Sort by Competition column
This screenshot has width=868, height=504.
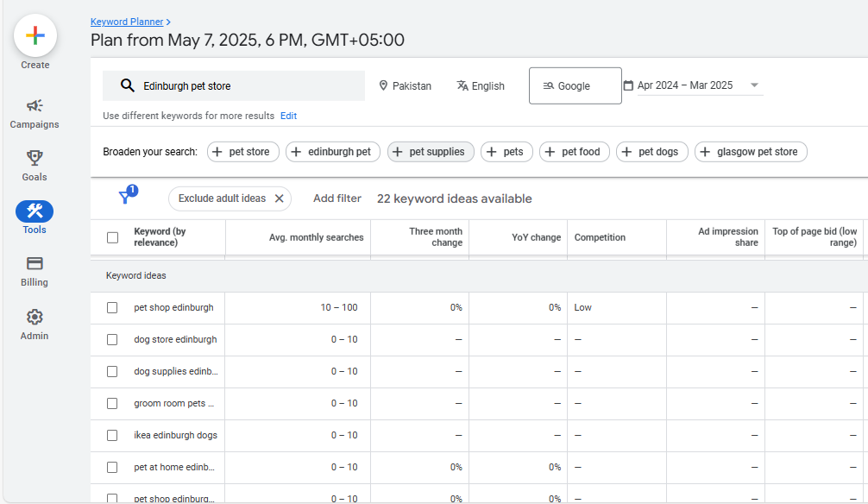(600, 237)
